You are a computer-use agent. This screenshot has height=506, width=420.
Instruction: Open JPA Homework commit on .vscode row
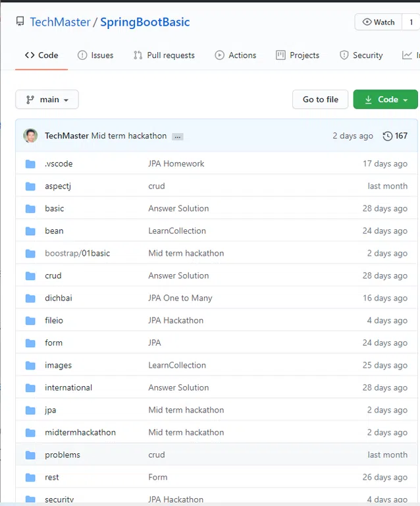[x=176, y=163]
